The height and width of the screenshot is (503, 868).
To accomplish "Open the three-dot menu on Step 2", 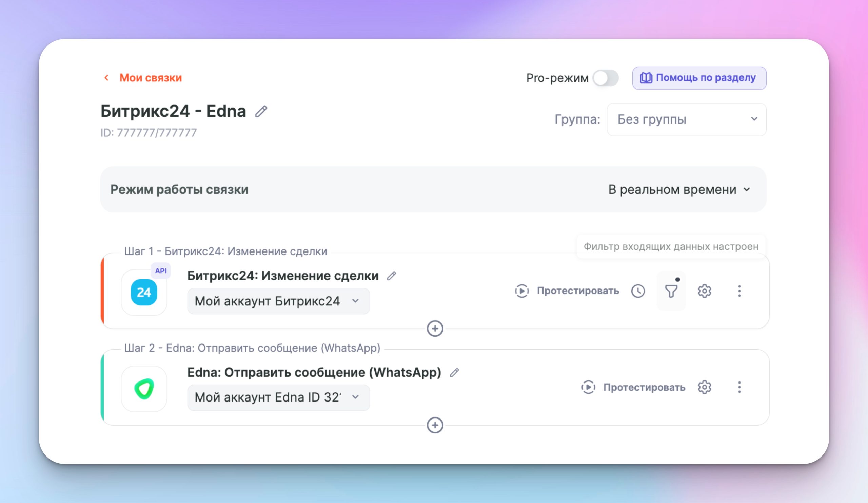I will (x=739, y=387).
